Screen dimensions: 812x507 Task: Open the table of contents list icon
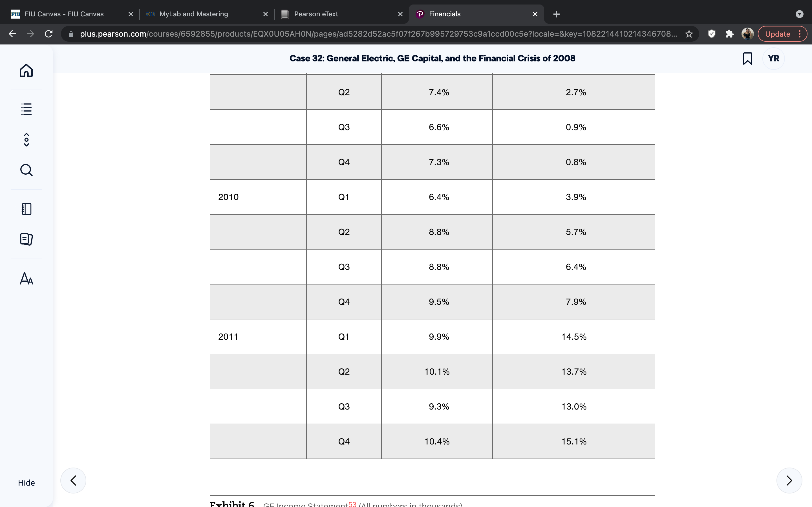tap(26, 109)
